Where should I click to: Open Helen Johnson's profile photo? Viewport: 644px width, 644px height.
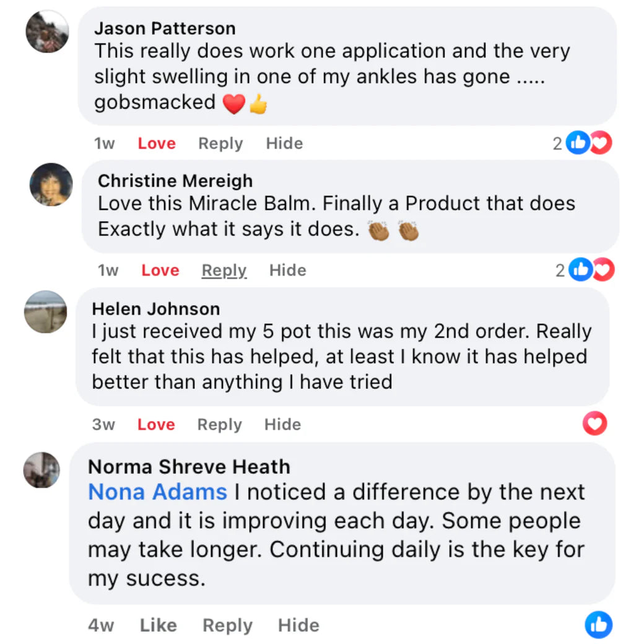(x=45, y=311)
